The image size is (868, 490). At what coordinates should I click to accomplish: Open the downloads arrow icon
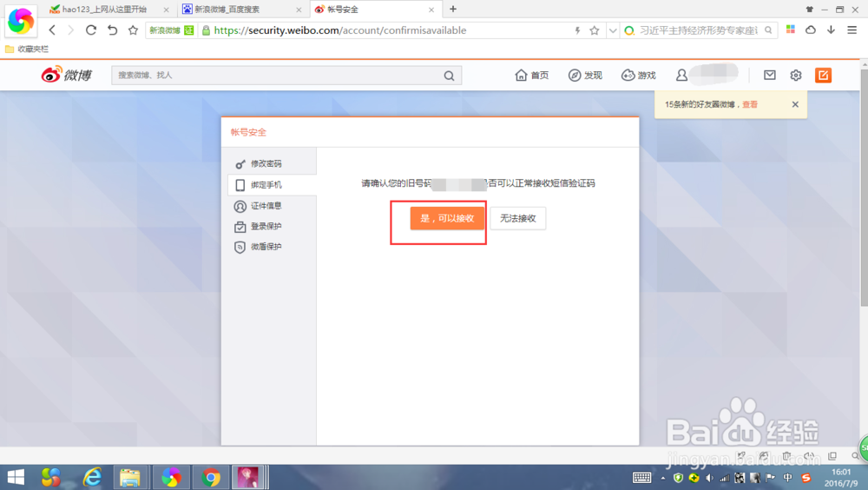pos(831,30)
